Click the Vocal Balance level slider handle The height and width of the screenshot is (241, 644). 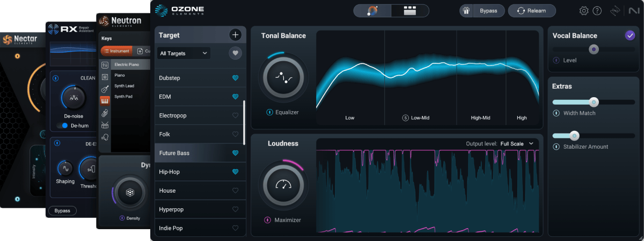tap(594, 49)
